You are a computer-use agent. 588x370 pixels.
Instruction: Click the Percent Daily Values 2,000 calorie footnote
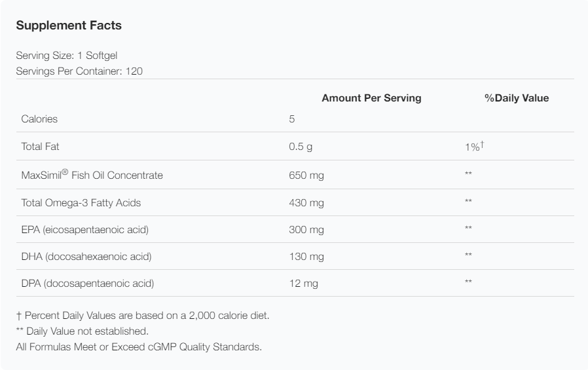click(x=142, y=316)
